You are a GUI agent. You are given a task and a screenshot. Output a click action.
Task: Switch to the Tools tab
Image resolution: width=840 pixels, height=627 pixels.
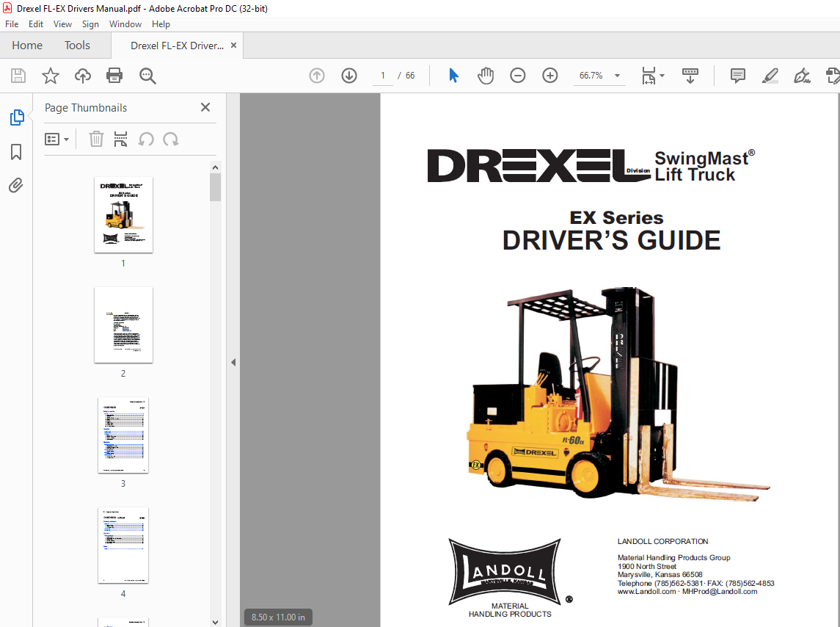(x=77, y=46)
